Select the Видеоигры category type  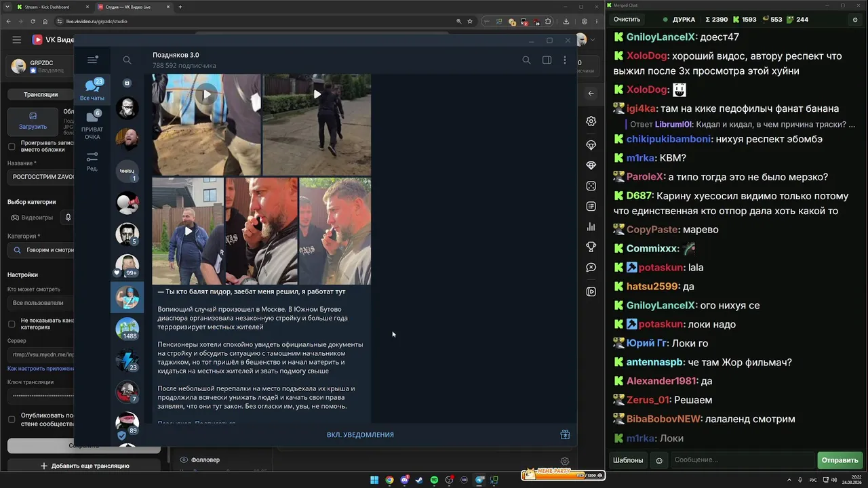point(33,218)
